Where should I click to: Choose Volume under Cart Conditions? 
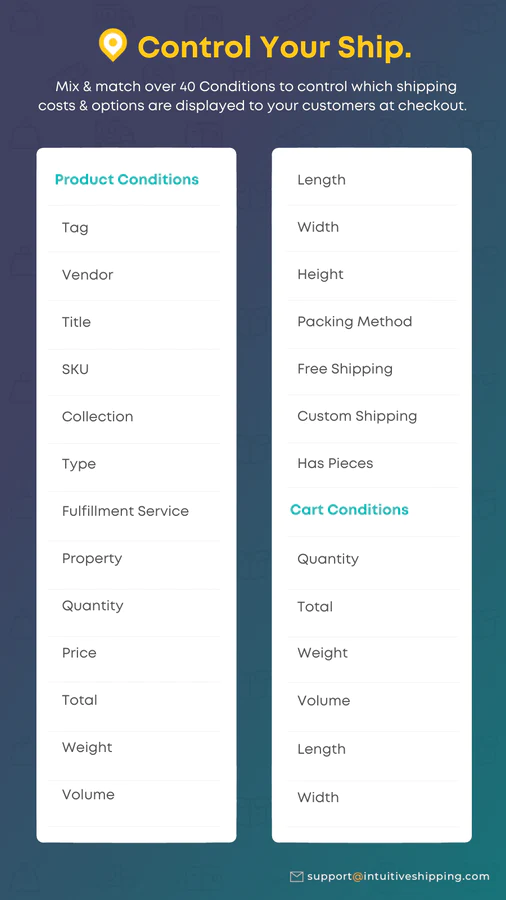(372, 701)
